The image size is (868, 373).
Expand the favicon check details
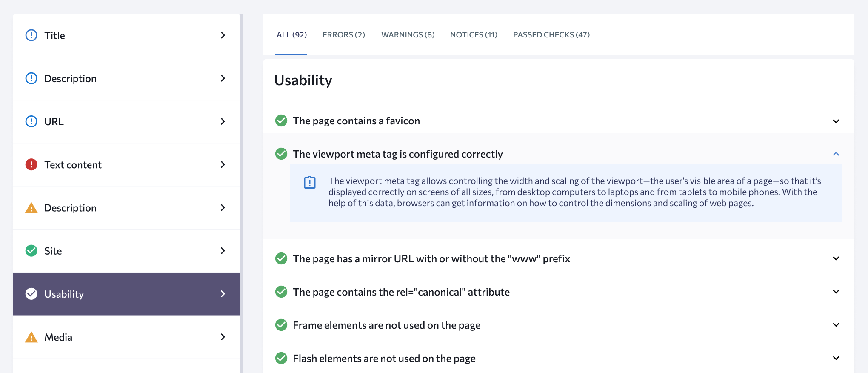click(836, 121)
